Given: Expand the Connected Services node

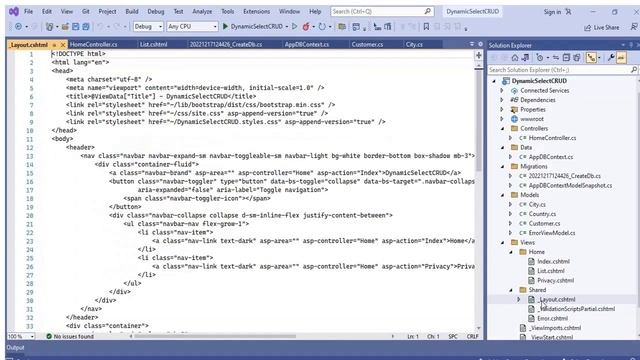Looking at the screenshot, I should [502, 91].
